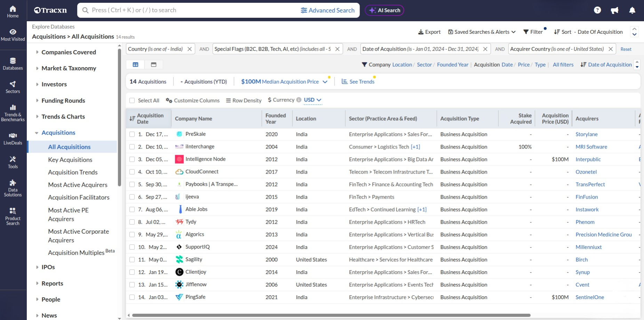
Task: Remove the Country India filter chip
Action: 190,49
